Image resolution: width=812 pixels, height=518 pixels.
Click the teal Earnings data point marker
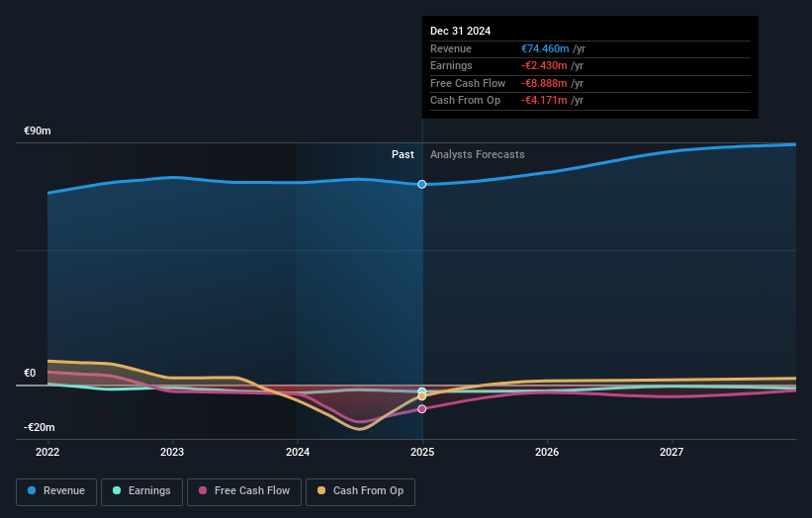click(422, 391)
